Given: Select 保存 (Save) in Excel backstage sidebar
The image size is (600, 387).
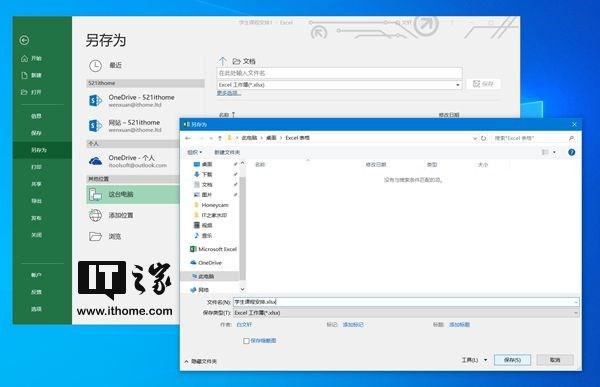Looking at the screenshot, I should tap(36, 132).
